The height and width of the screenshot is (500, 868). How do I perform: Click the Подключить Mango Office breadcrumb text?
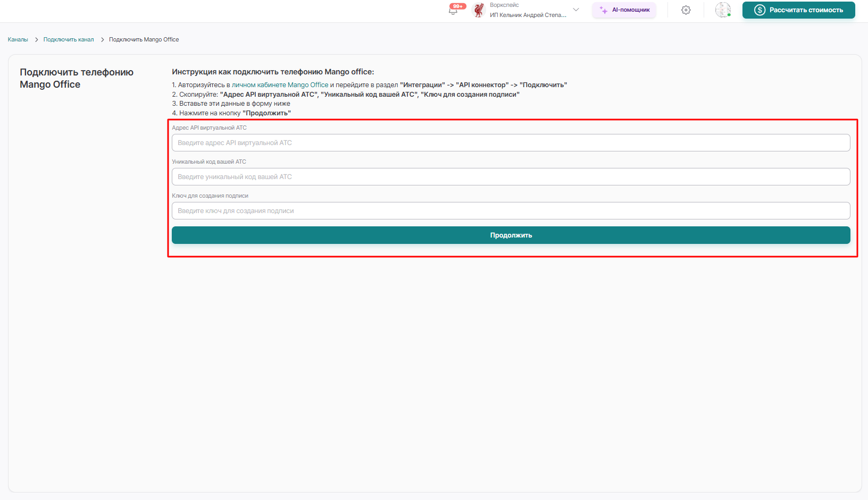coord(144,40)
